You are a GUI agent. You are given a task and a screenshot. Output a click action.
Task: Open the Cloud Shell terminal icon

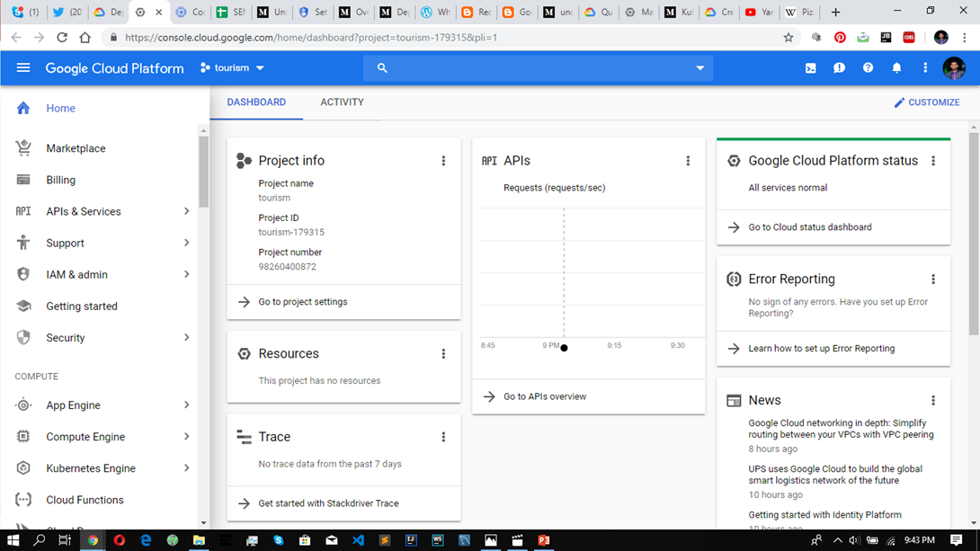[810, 67]
